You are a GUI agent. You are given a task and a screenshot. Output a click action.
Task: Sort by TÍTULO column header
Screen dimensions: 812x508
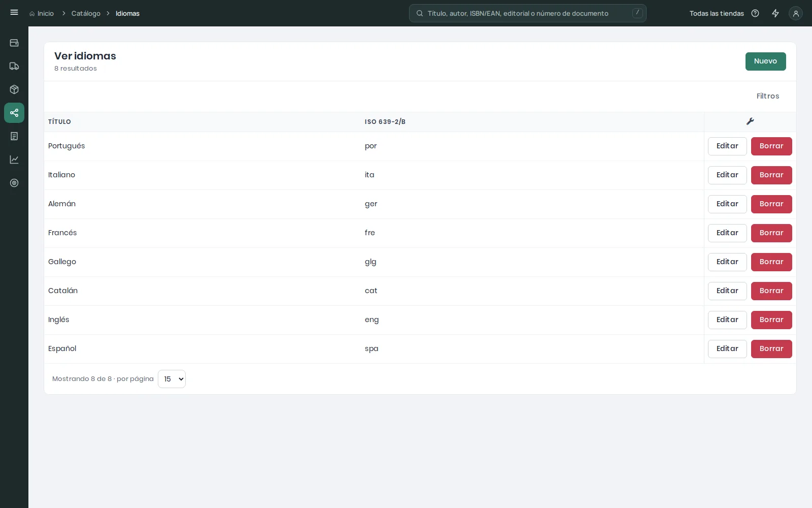click(x=59, y=122)
